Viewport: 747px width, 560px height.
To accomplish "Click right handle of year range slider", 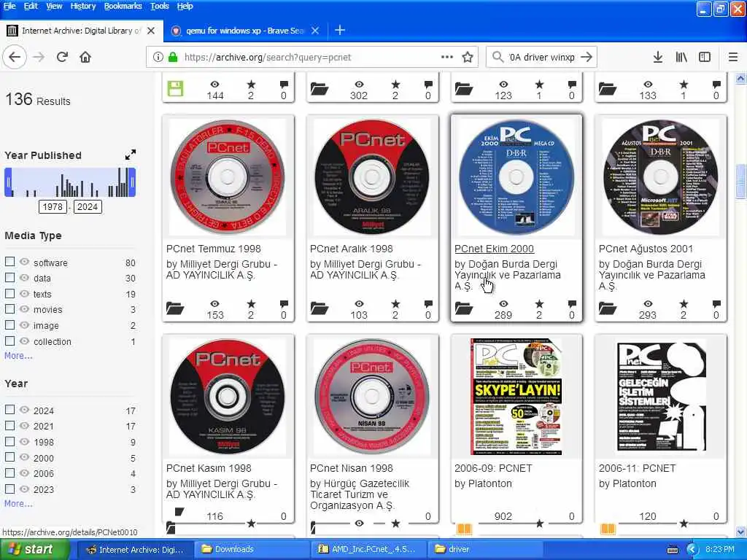I will pos(132,182).
